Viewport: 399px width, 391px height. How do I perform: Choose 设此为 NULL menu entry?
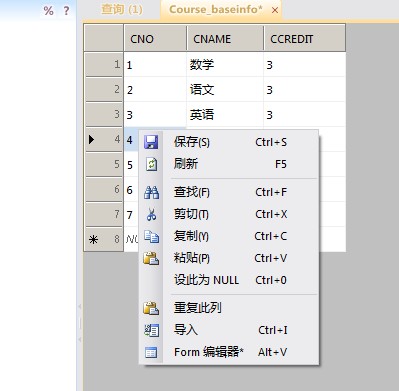click(x=229, y=280)
